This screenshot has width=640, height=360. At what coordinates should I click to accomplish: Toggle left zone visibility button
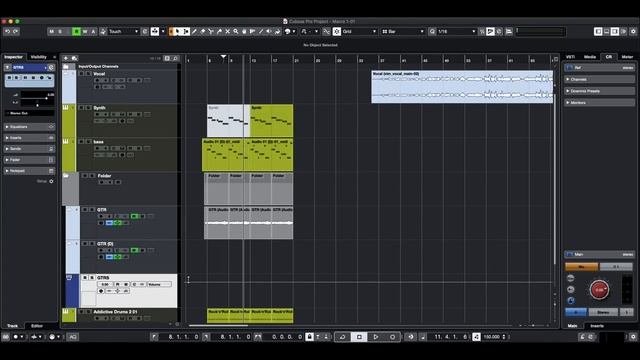(598, 31)
